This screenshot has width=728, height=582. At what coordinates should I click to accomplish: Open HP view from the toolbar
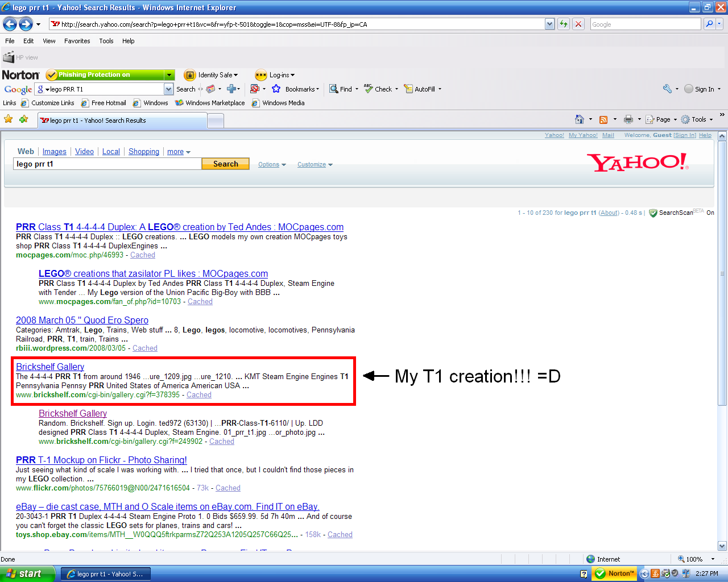point(20,57)
